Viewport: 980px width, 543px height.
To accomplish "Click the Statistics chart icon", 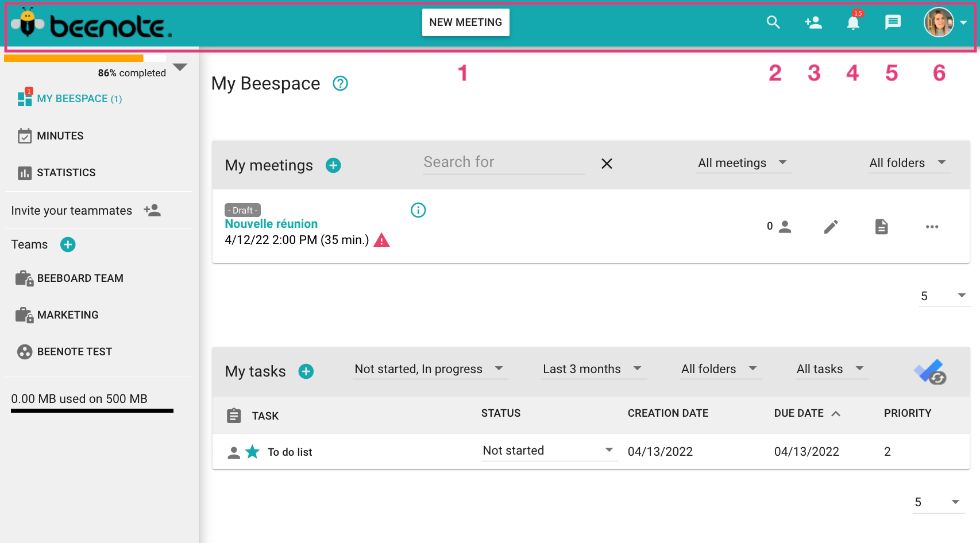I will (25, 173).
